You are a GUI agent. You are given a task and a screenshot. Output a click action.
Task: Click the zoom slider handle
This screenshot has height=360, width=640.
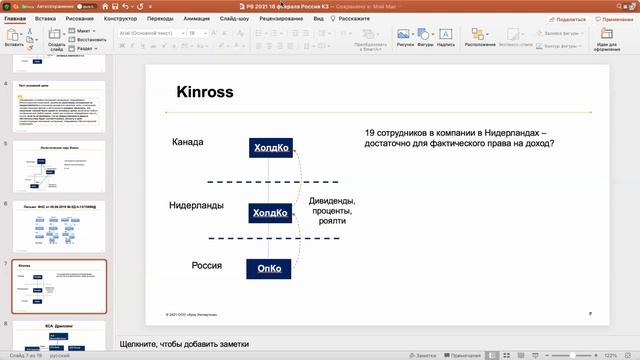[573, 356]
